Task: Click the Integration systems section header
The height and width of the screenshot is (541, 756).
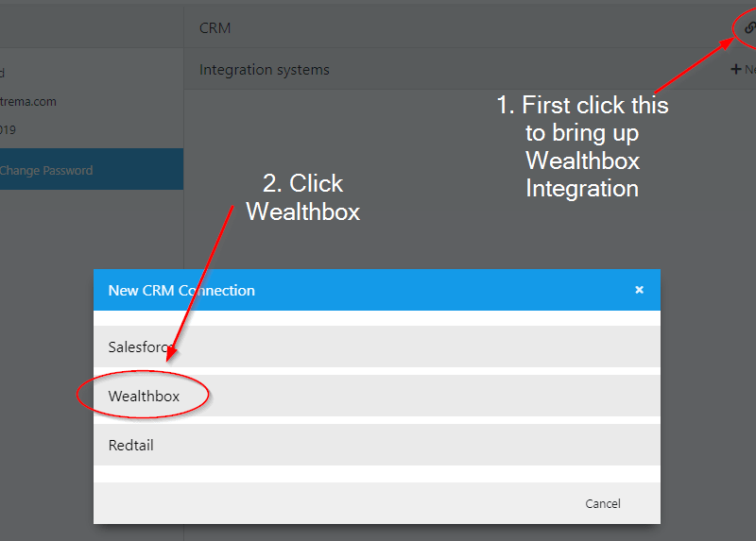Action: point(265,70)
